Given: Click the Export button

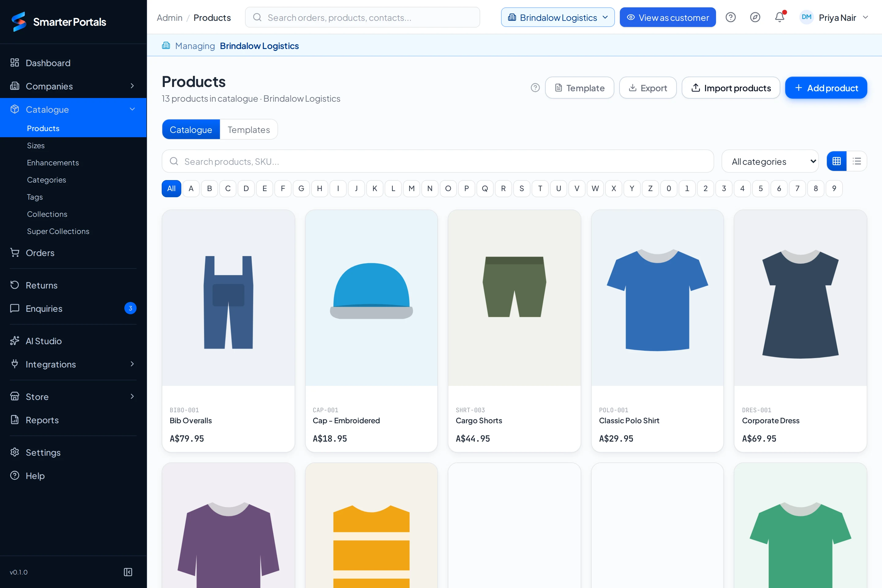Looking at the screenshot, I should pyautogui.click(x=648, y=88).
